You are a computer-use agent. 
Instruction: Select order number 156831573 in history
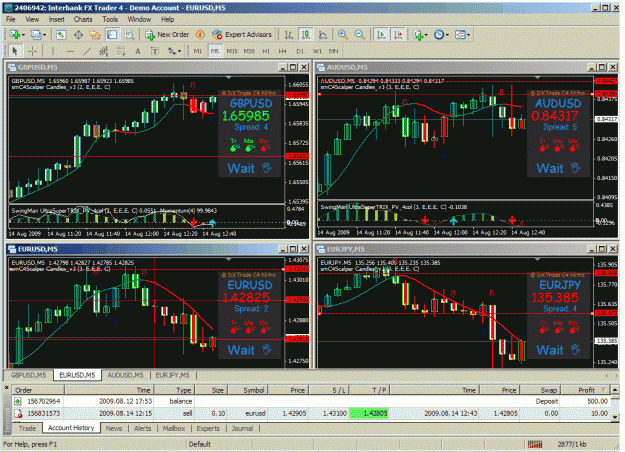(43, 413)
